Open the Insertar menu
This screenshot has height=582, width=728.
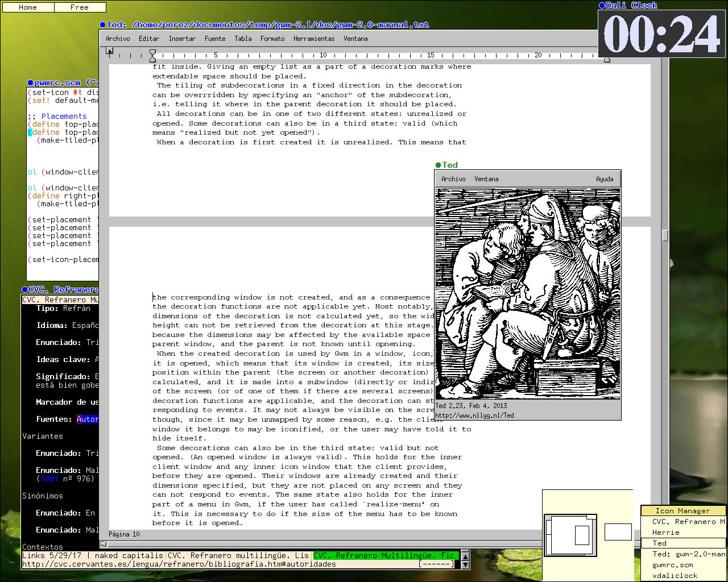tap(182, 39)
